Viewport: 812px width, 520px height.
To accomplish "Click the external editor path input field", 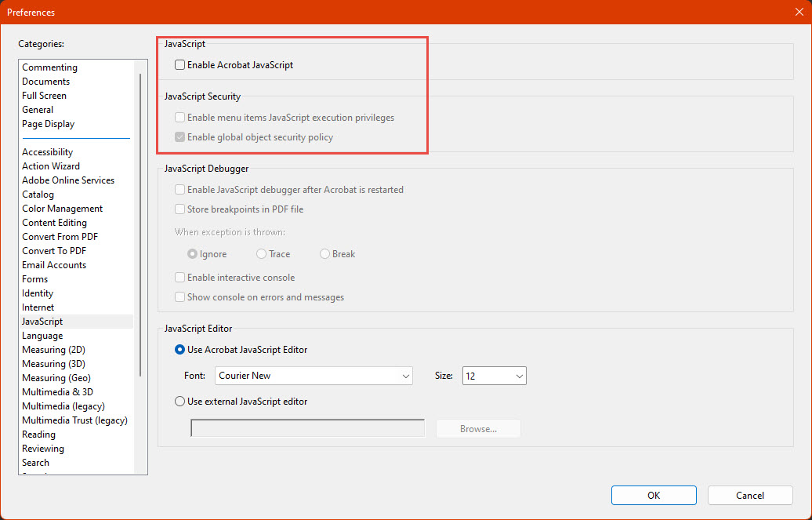I will 307,427.
